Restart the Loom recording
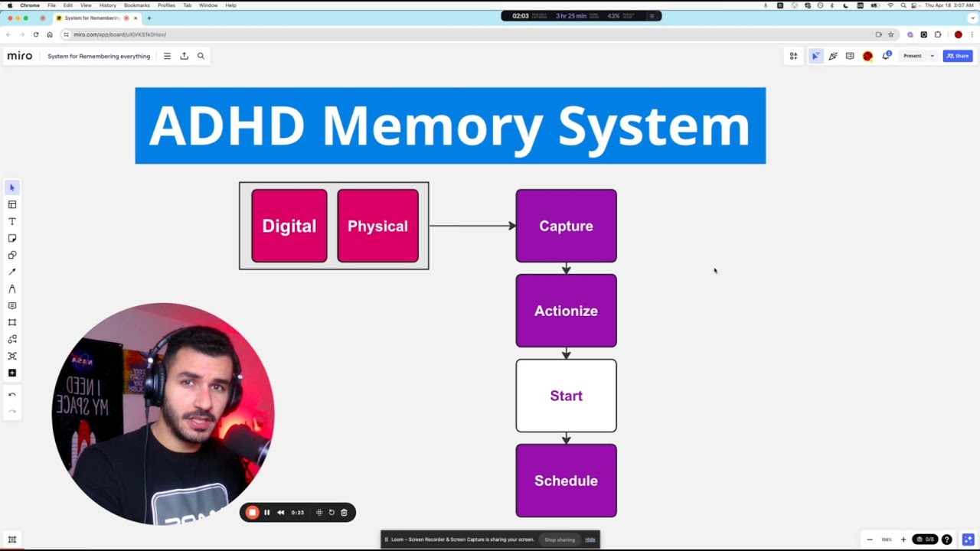980x551 pixels. (x=332, y=513)
